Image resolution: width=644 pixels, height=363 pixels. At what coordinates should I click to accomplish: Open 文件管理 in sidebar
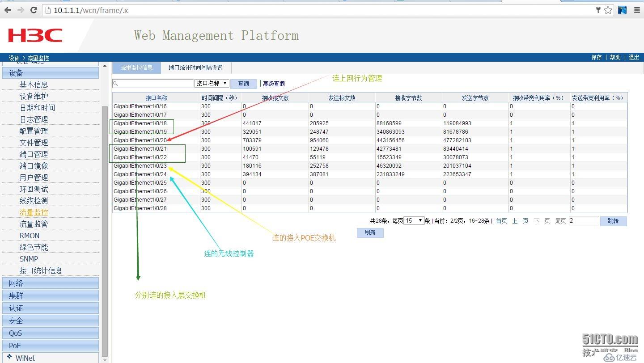click(34, 143)
